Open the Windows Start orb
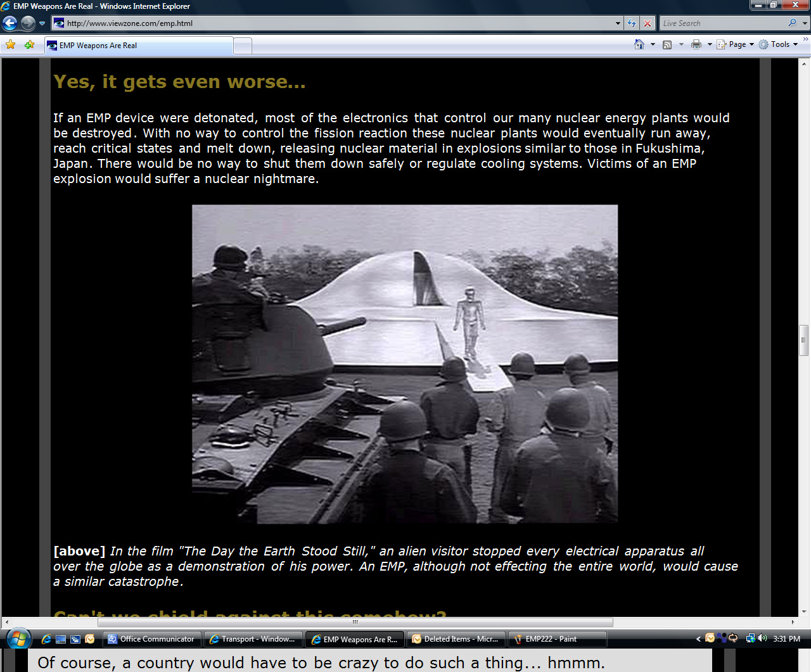 pyautogui.click(x=18, y=638)
